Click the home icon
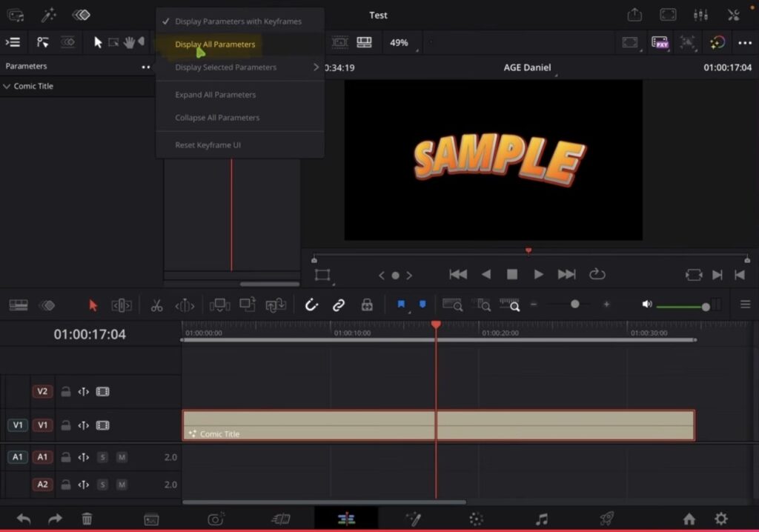Image resolution: width=759 pixels, height=532 pixels. point(689,519)
